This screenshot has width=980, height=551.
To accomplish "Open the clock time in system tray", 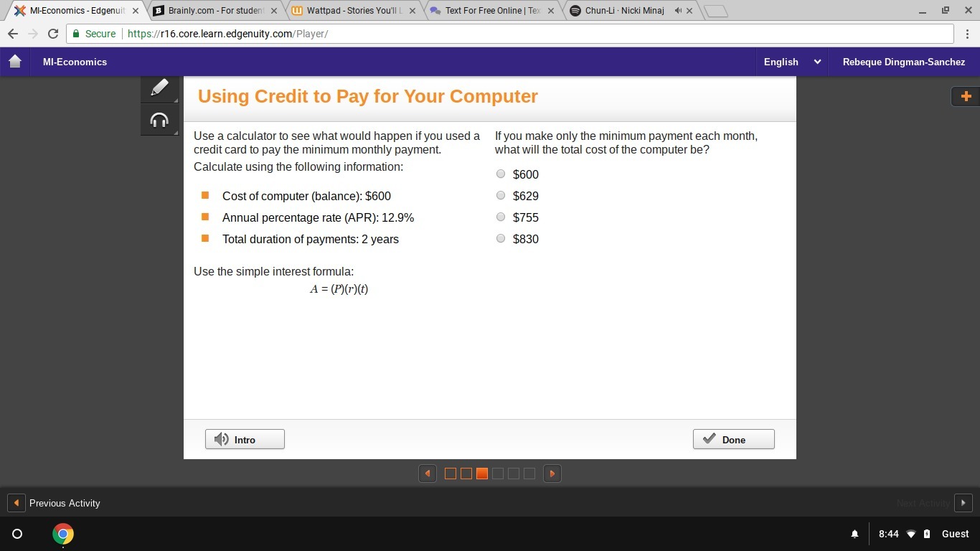I will pyautogui.click(x=888, y=534).
